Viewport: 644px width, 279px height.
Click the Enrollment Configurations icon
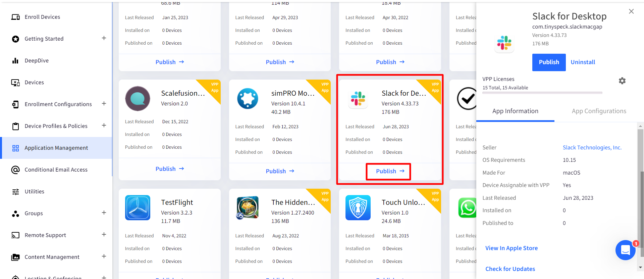pyautogui.click(x=15, y=104)
